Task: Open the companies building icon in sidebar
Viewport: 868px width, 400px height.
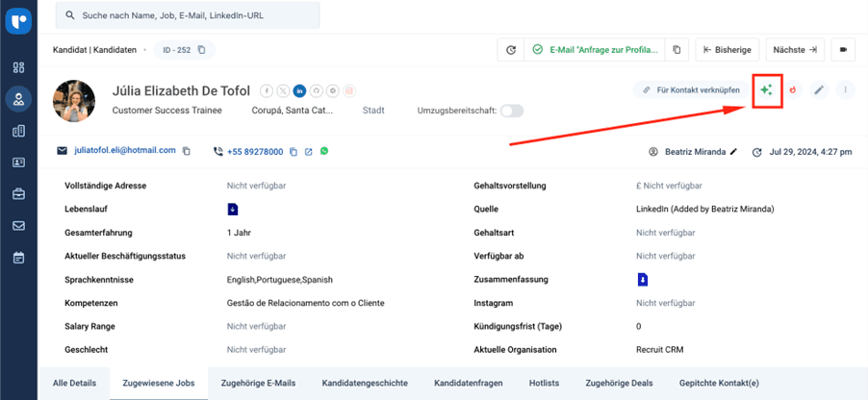Action: click(19, 131)
